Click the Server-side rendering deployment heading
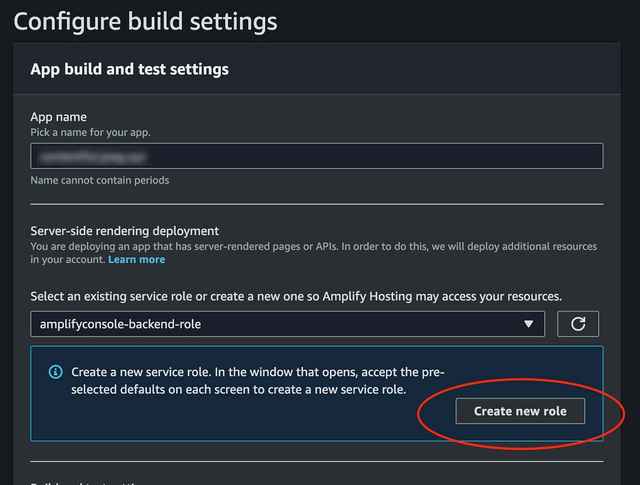This screenshot has height=485, width=640. (124, 231)
